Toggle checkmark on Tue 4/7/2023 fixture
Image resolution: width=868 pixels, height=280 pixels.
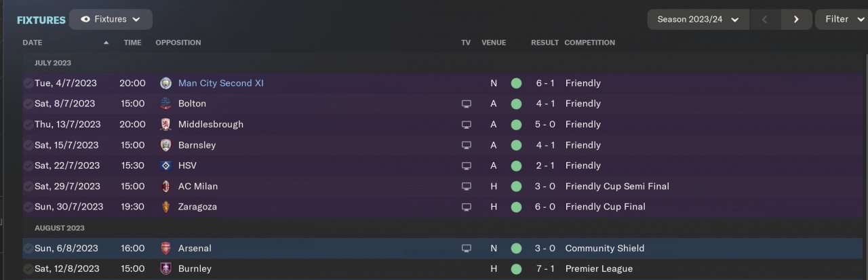pos(28,83)
